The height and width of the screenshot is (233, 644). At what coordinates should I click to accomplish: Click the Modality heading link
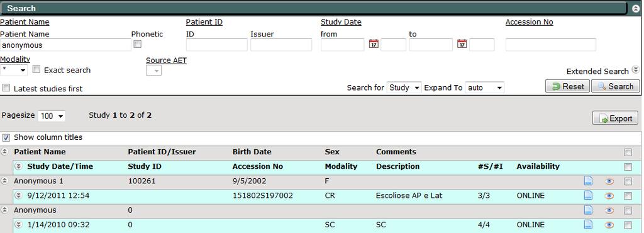pos(15,59)
